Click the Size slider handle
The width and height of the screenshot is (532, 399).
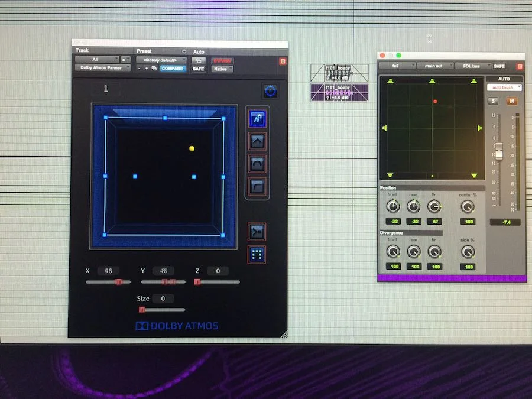coord(142,309)
